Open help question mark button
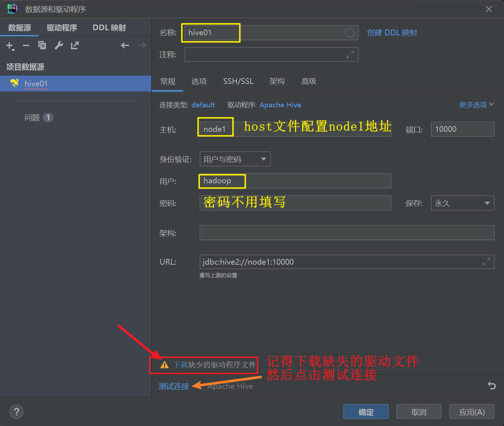Screen dimensions: 504x426 point(16,412)
